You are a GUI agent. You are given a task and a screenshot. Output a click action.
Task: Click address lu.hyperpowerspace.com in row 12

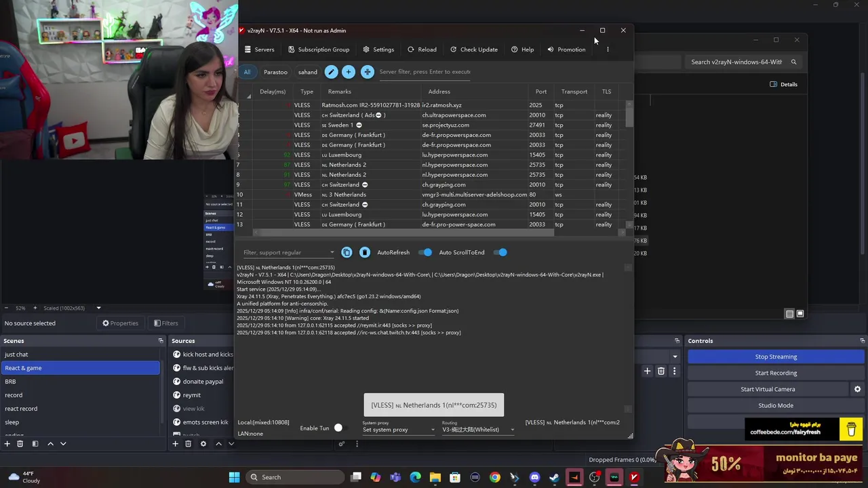tap(454, 214)
